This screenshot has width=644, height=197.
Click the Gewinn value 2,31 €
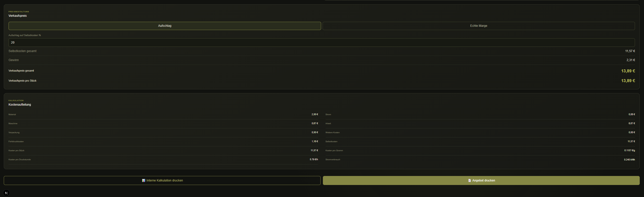pyautogui.click(x=631, y=60)
